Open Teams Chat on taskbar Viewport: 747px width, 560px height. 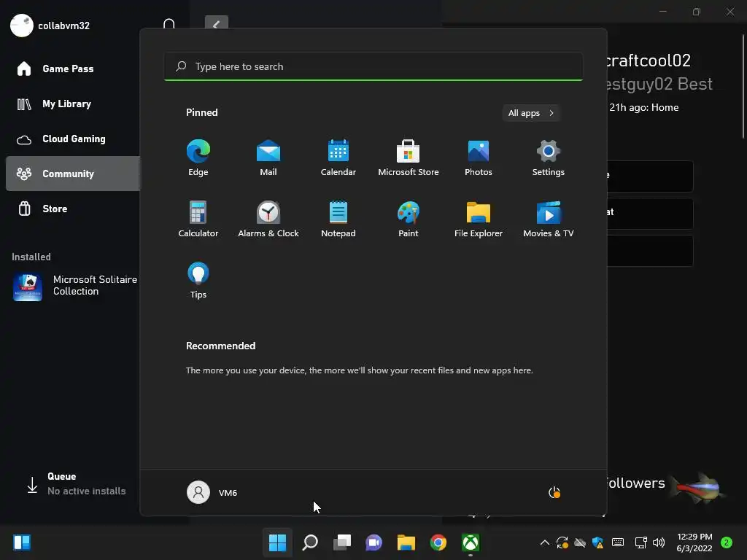pos(374,542)
